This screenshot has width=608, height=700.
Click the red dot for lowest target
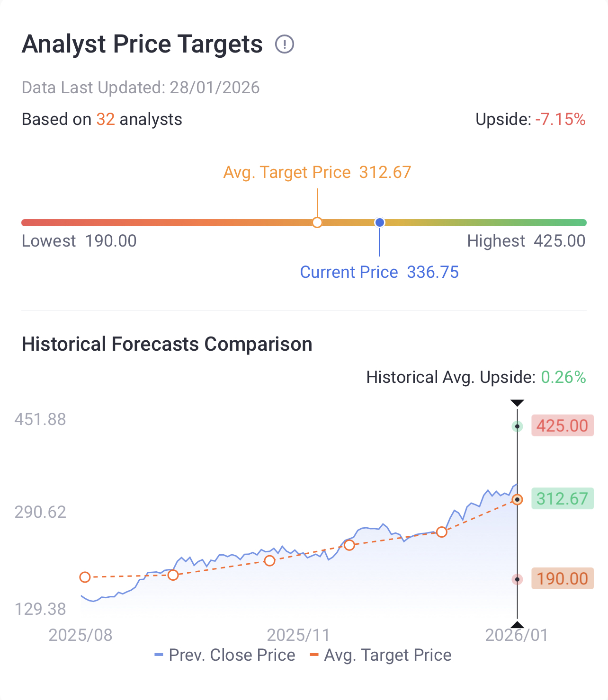pos(517,579)
